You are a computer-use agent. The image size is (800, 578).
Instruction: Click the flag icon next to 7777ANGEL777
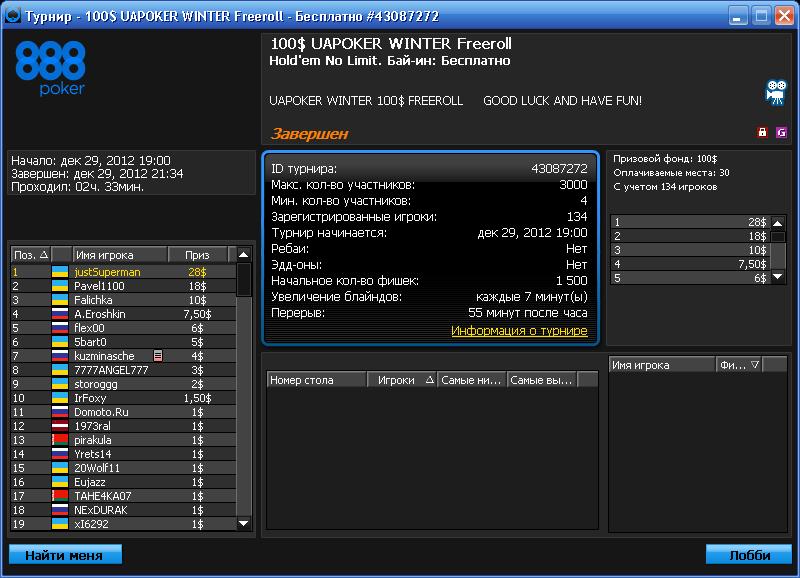[x=60, y=370]
